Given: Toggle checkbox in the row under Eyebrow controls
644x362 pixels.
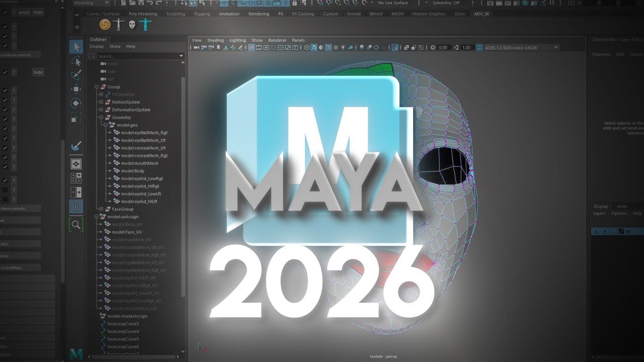Looking at the screenshot, I should pos(5,72).
